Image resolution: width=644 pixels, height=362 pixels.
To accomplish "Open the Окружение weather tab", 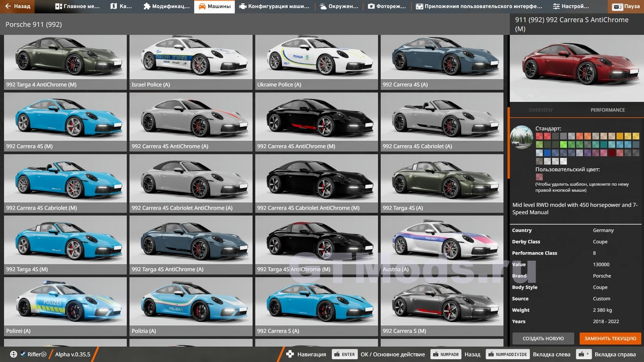I will 339,7.
